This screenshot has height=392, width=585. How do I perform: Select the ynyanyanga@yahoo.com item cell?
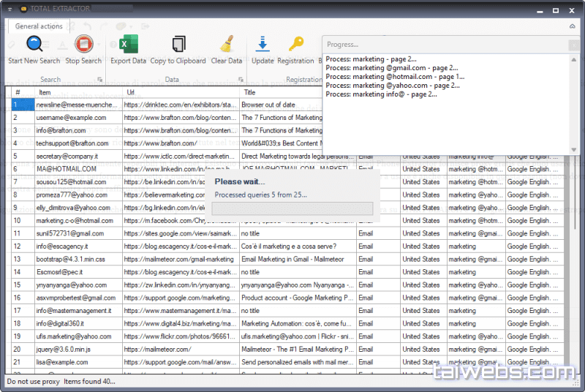pos(78,285)
